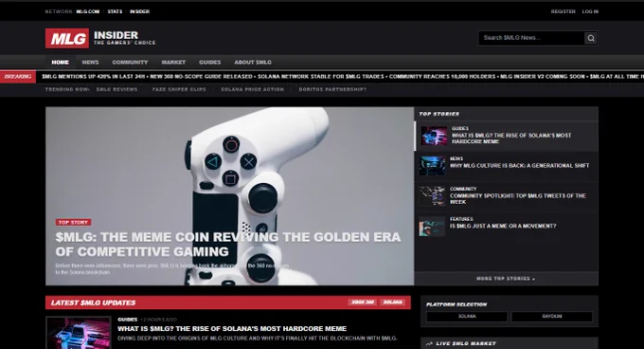This screenshot has width=644, height=349.
Task: Click thumbnail for MLG Culture Is Back story
Action: (x=432, y=166)
